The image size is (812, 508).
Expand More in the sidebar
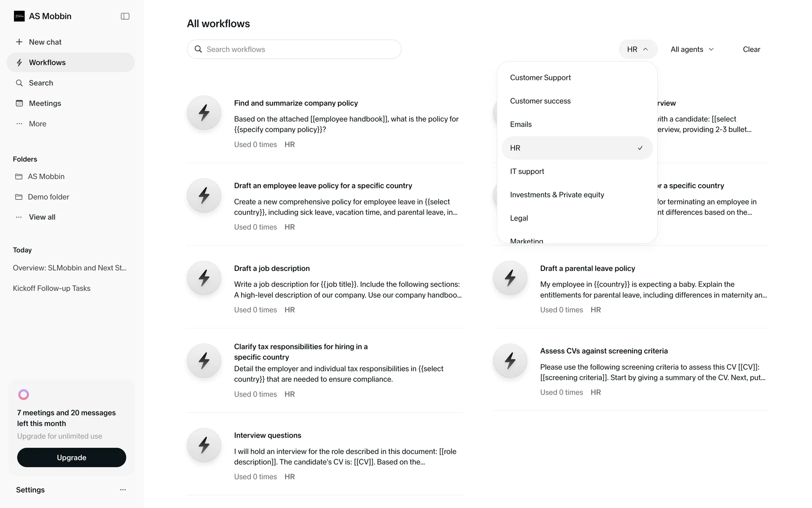pyautogui.click(x=37, y=124)
